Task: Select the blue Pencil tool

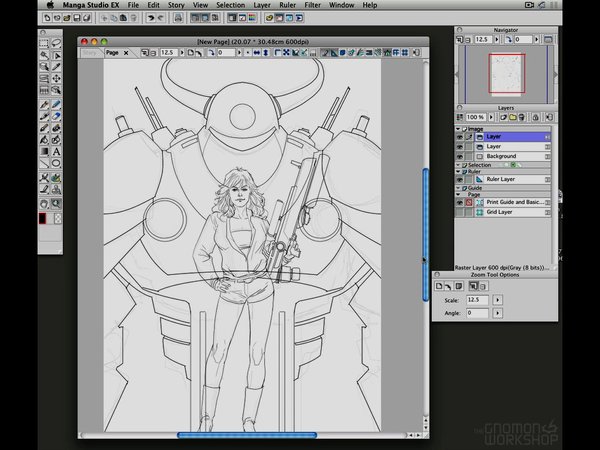Action: tap(56, 104)
